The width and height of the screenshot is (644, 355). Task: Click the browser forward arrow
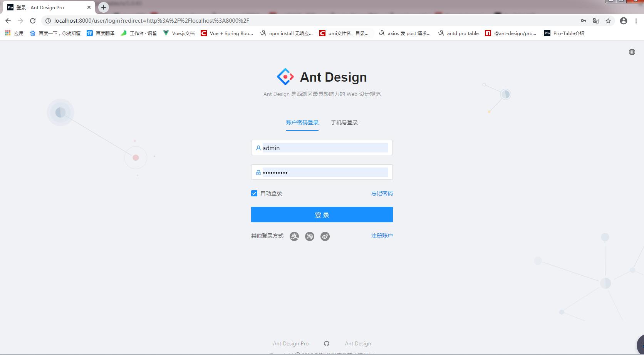(x=20, y=21)
